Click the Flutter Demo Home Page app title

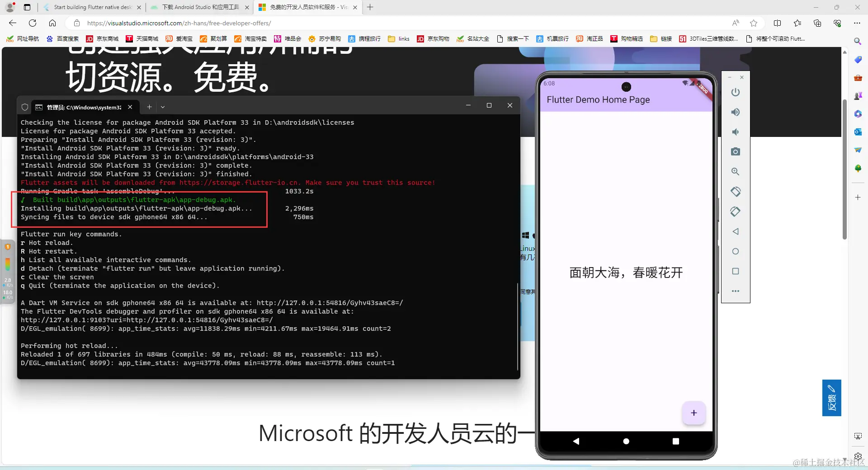coord(598,99)
